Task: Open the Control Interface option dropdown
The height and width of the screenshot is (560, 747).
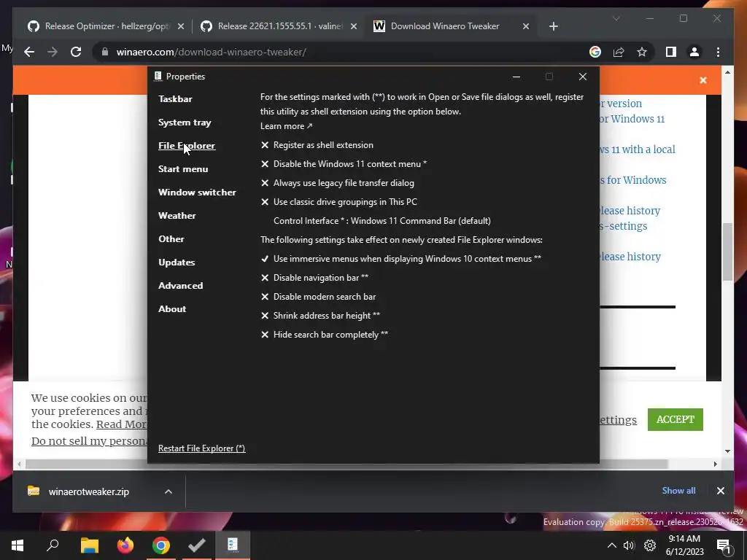Action: click(382, 221)
